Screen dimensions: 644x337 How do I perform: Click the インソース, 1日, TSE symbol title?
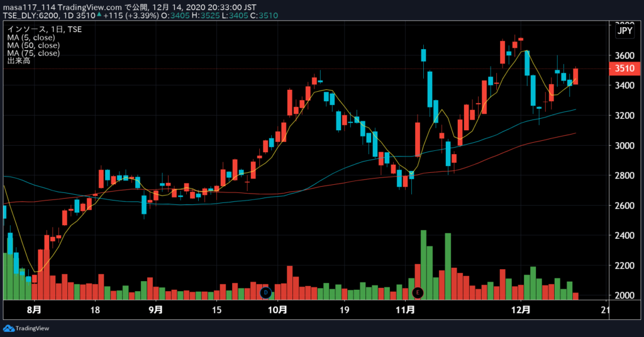click(45, 29)
